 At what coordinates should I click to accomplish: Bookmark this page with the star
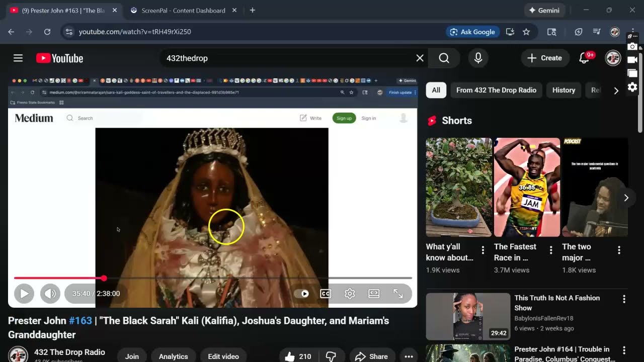tap(526, 32)
